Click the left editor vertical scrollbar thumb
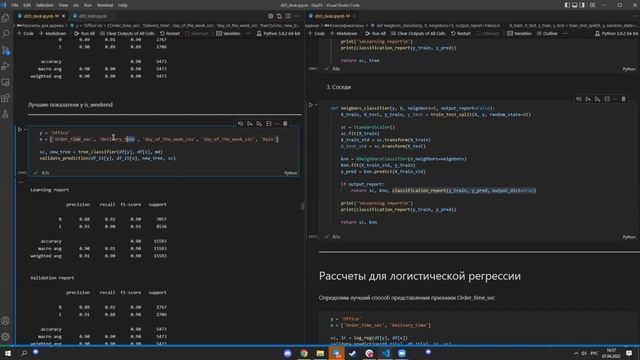 [302, 206]
